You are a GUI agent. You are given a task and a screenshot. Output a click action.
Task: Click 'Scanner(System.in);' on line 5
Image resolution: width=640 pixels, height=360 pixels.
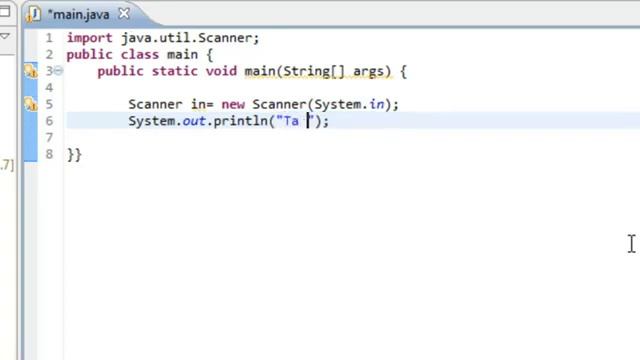click(325, 104)
